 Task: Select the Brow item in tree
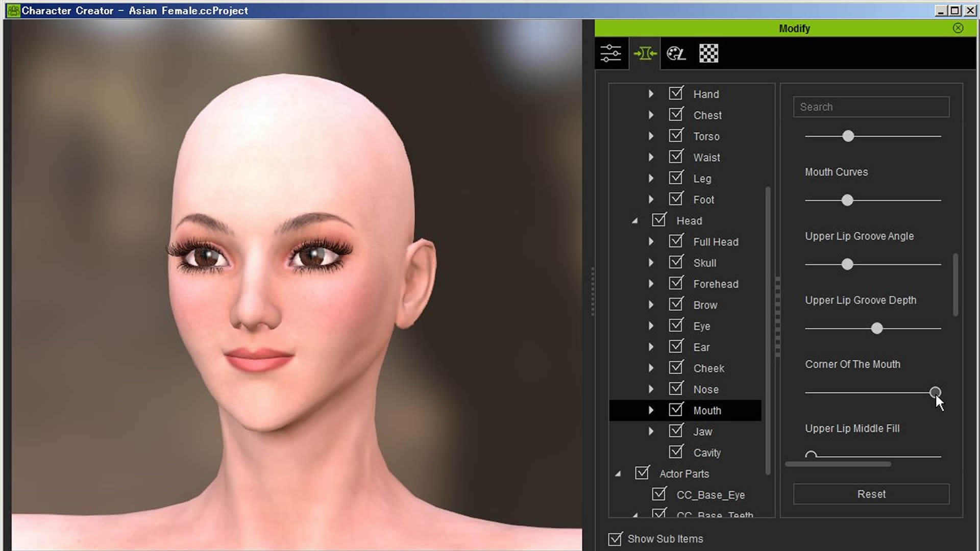(x=705, y=305)
